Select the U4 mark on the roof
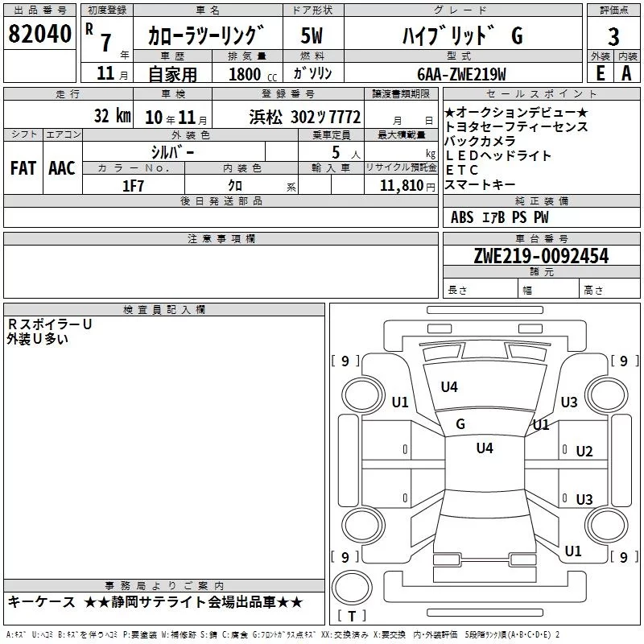 pos(485,448)
